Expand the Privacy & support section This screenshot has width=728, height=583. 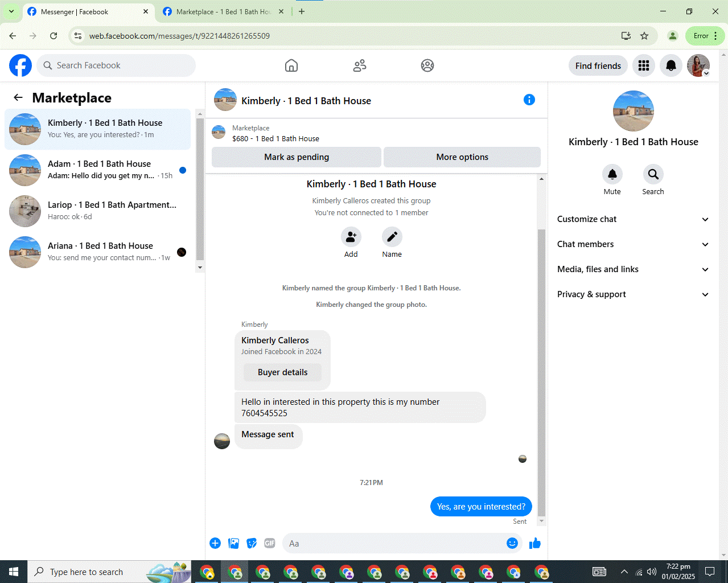[634, 294]
